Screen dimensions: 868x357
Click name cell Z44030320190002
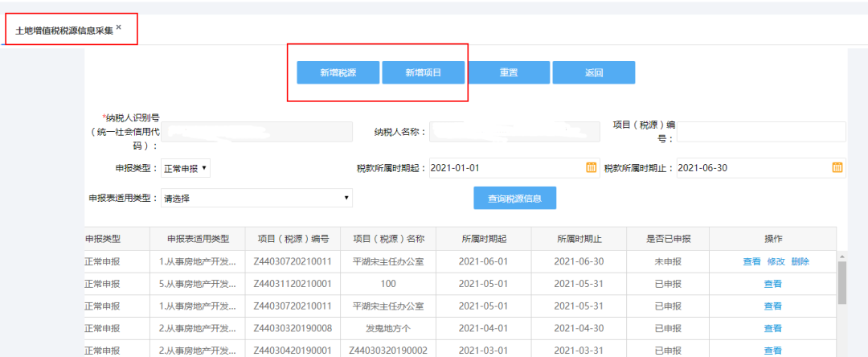389,351
